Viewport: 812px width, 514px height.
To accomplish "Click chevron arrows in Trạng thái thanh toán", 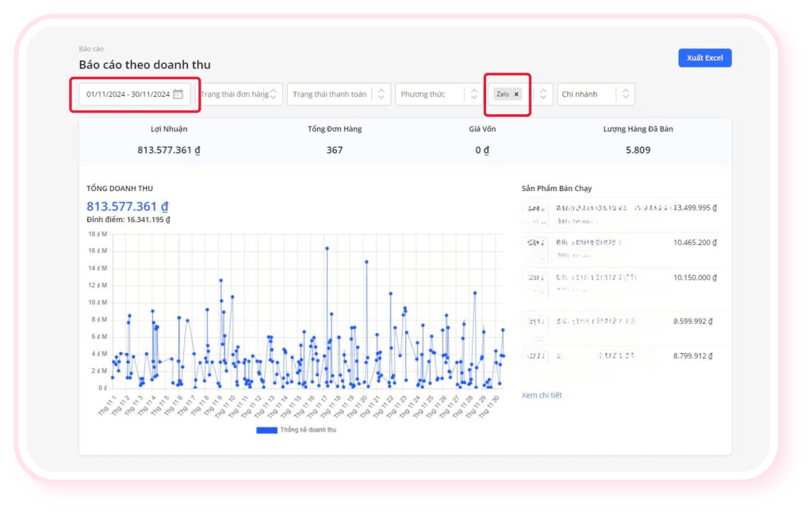I will tap(381, 94).
